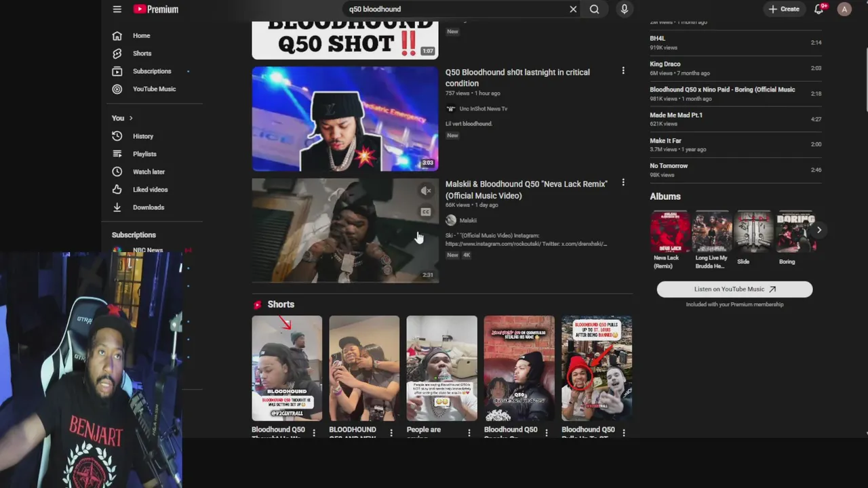The width and height of the screenshot is (868, 488).
Task: Open the notifications bell
Action: coord(819,9)
